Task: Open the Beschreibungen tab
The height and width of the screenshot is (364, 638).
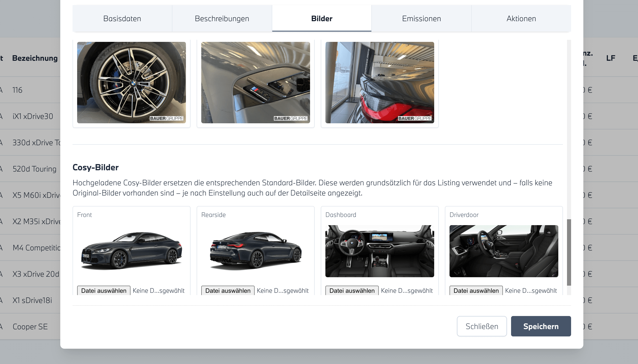Action: click(222, 19)
